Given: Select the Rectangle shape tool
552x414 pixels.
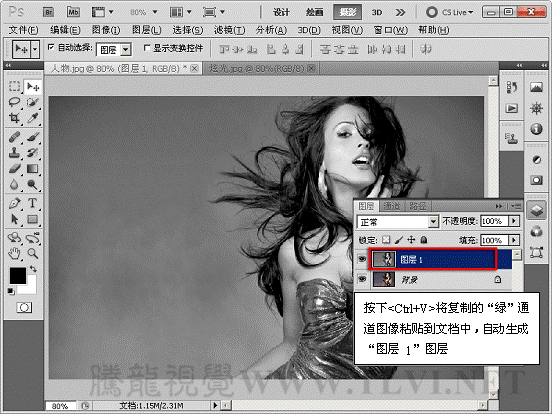Looking at the screenshot, I should tap(33, 219).
